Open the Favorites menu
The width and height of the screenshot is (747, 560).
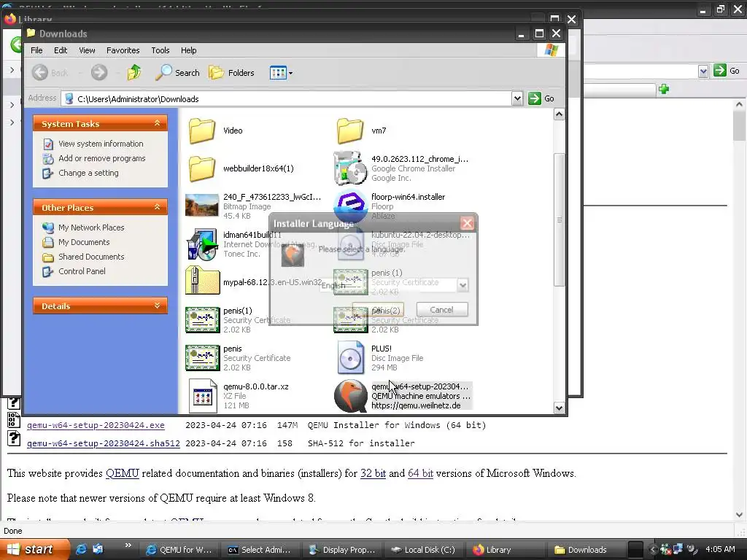123,50
